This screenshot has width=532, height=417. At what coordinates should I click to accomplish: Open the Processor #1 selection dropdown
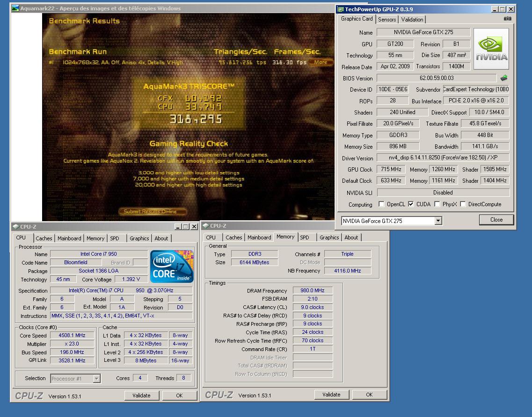point(97,379)
